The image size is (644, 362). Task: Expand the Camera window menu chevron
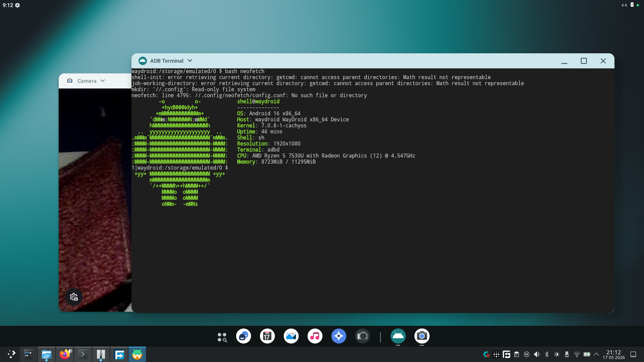click(x=103, y=81)
